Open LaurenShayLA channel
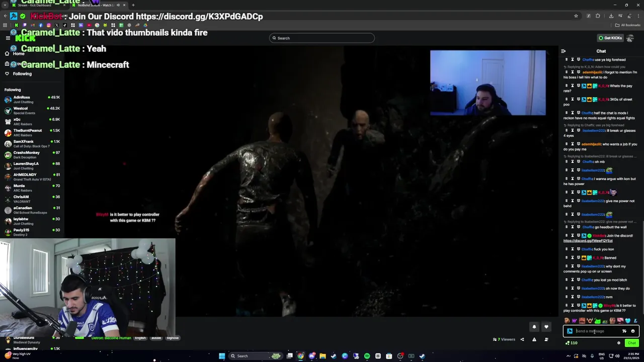The image size is (644, 362). tap(32, 165)
